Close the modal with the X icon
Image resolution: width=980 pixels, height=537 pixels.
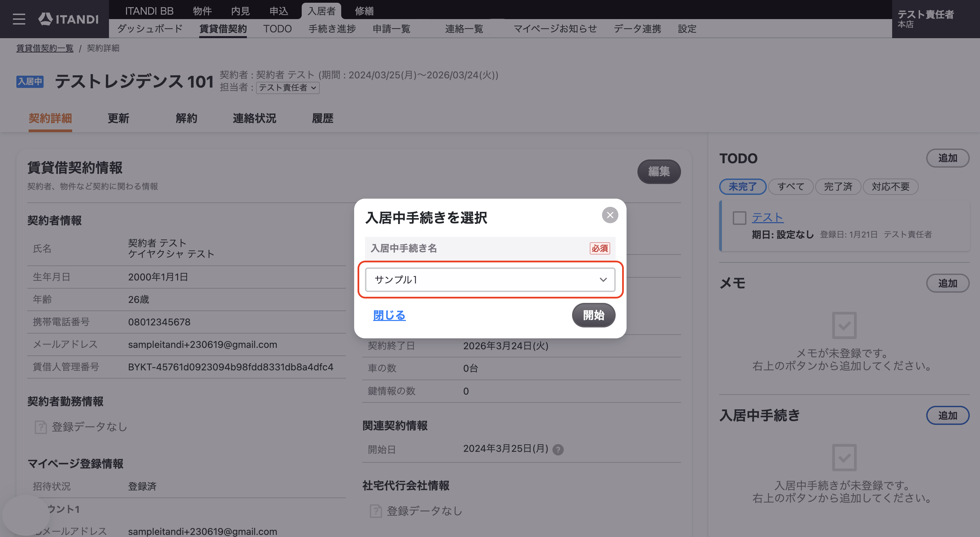pos(610,215)
